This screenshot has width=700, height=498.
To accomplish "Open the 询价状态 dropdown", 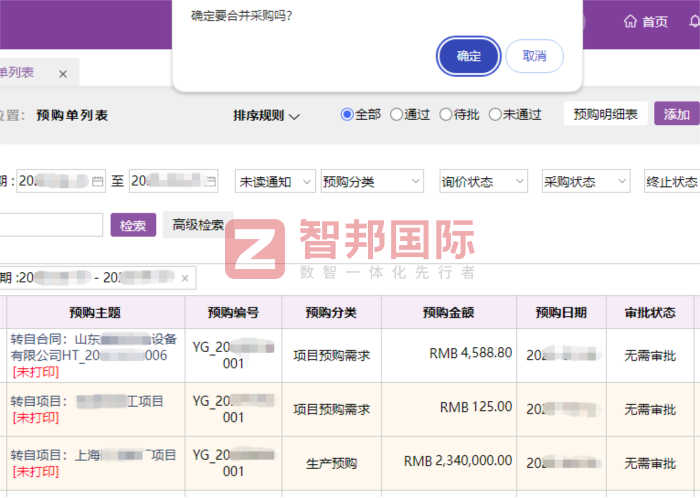I will pyautogui.click(x=483, y=181).
